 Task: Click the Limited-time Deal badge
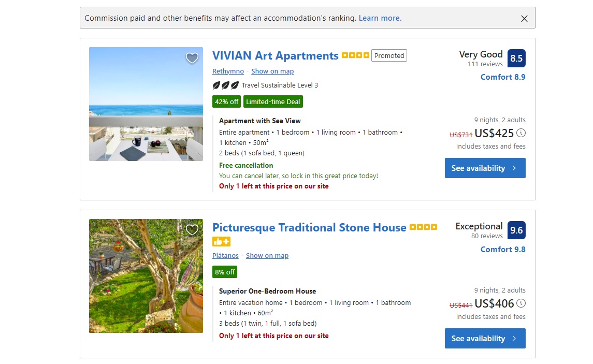[x=273, y=101]
